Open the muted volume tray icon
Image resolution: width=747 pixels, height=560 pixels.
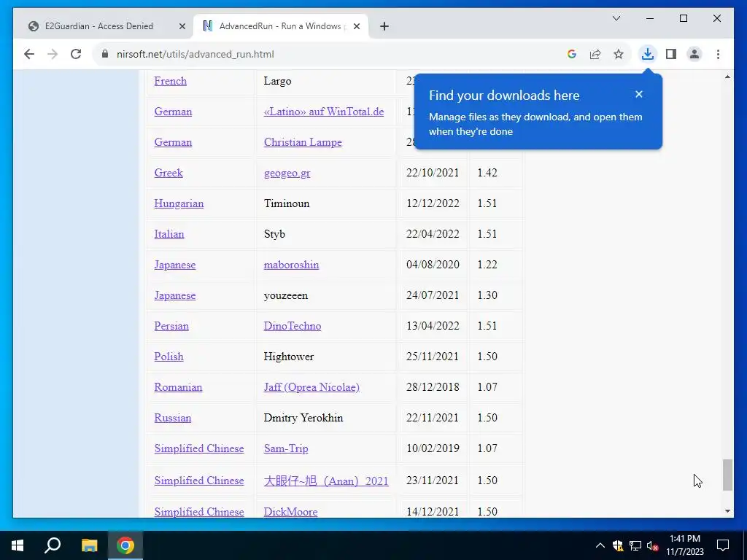pyautogui.click(x=653, y=545)
